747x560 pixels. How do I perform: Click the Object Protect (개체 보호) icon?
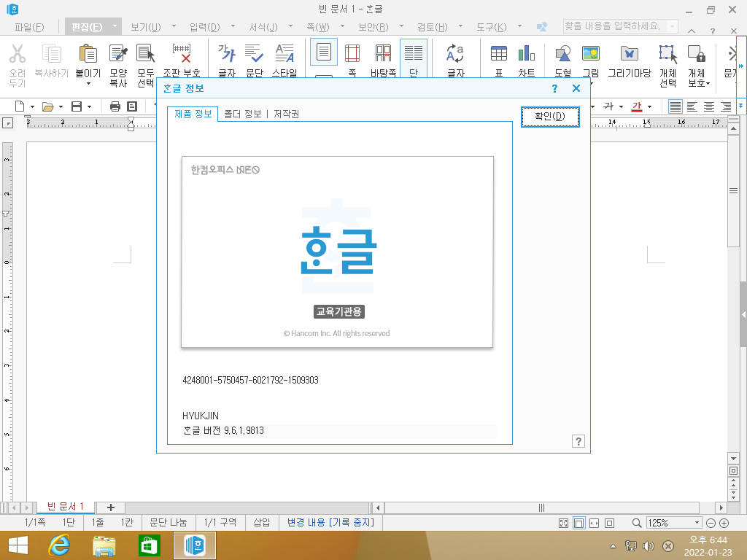click(697, 54)
